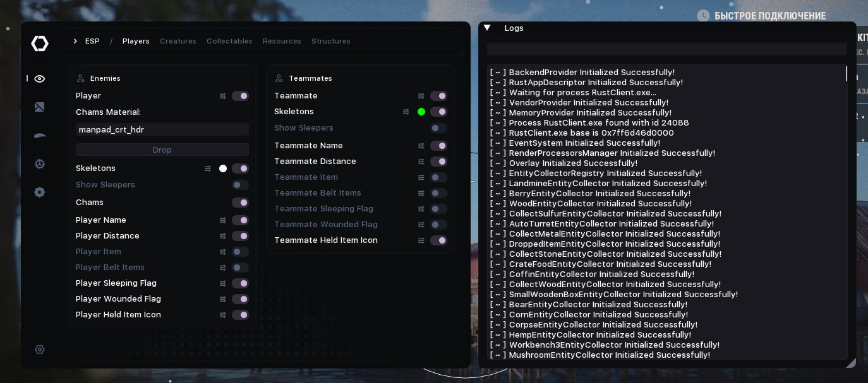Open the settings cog at the sidebar bottom
This screenshot has width=868, height=383.
[x=40, y=350]
